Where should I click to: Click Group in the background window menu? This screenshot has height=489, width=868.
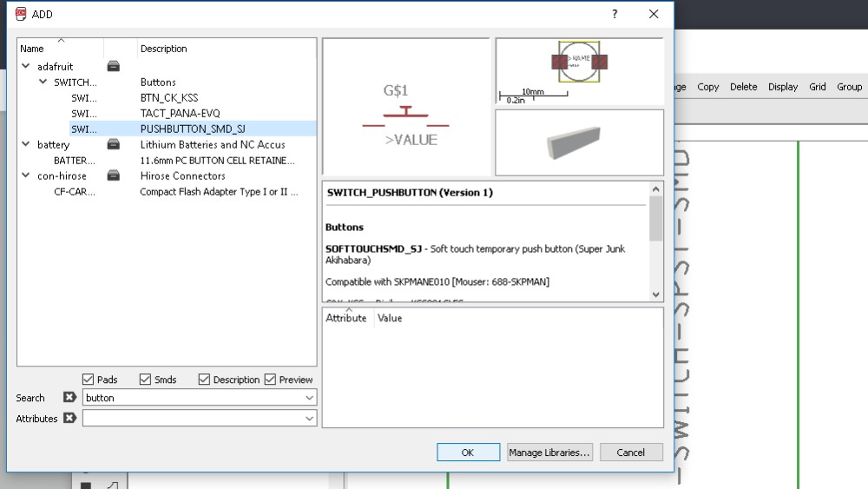point(850,87)
